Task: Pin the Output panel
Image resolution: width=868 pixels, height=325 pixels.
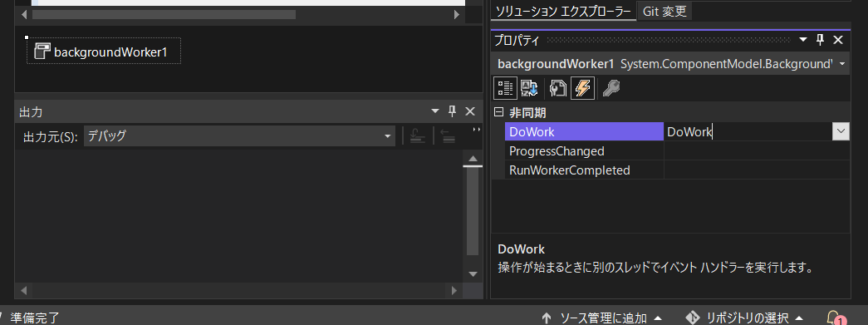Action: click(x=452, y=112)
